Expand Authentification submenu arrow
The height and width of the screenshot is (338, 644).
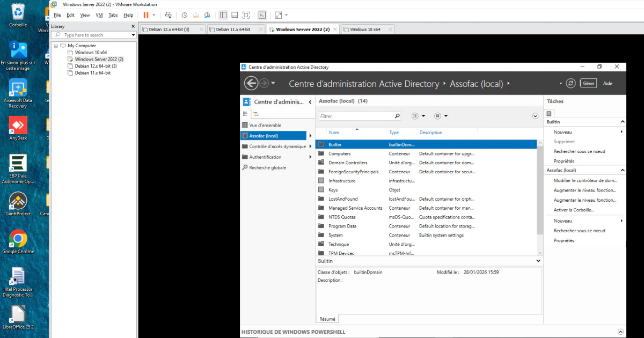(311, 157)
